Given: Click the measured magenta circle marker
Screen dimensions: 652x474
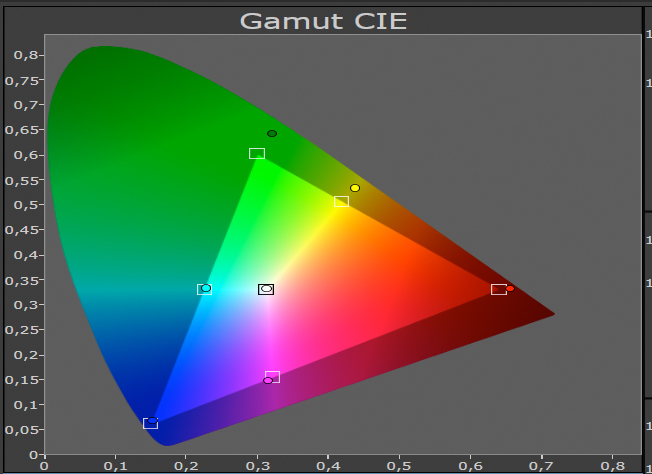Looking at the screenshot, I should click(268, 380).
